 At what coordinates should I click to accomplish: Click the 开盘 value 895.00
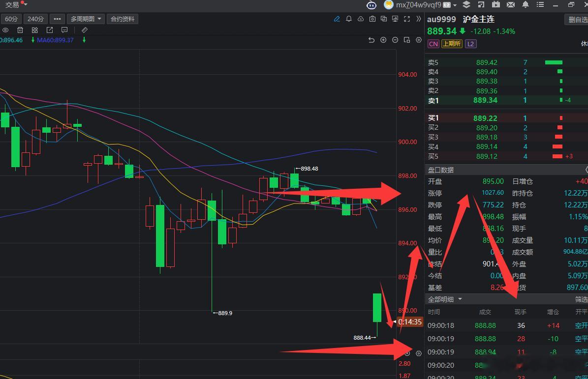coord(493,181)
